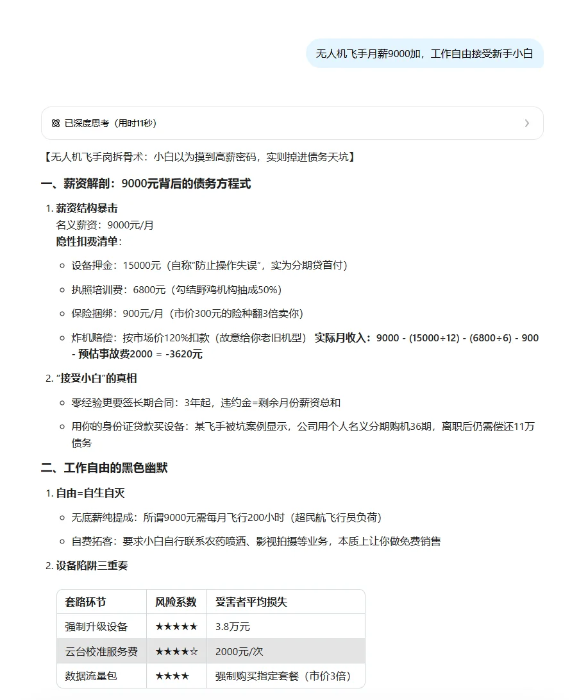Click heading '二、工作自由的黑色幽默'
The width and height of the screenshot is (588, 700).
click(x=104, y=468)
